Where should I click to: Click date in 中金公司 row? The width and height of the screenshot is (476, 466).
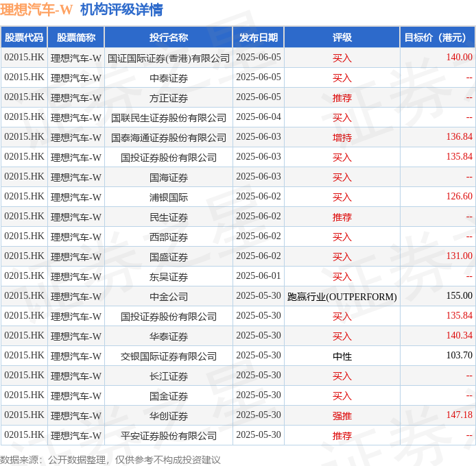pos(259,295)
